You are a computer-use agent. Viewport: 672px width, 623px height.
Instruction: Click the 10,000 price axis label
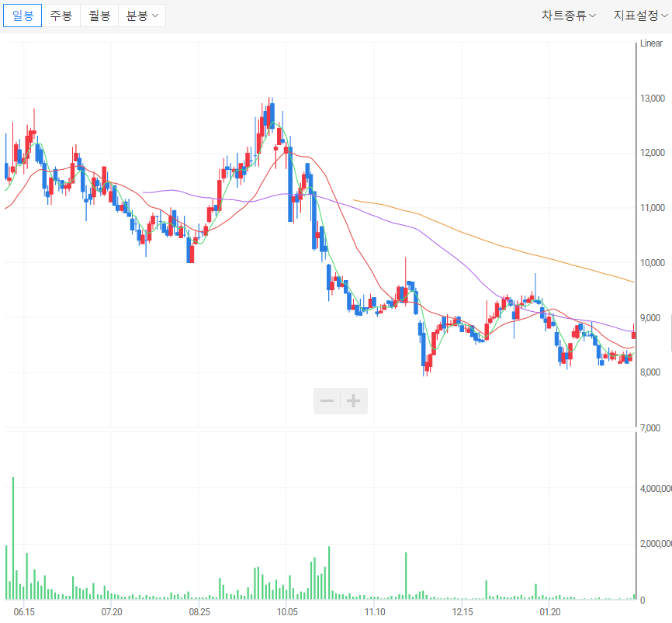click(x=653, y=263)
